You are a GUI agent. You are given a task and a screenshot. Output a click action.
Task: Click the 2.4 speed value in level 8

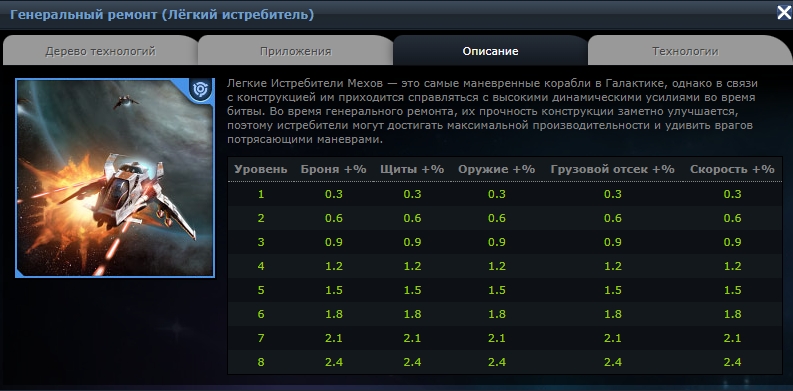732,362
